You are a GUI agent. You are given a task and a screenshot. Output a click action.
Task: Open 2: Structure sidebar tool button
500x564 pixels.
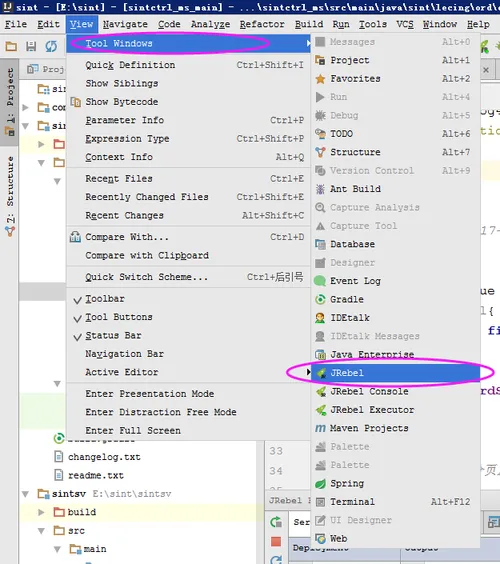point(10,197)
